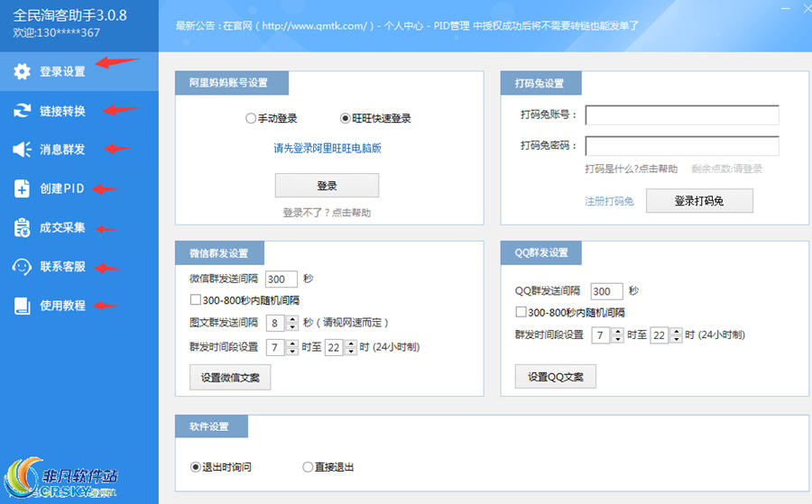Increase the QQ start hour stepper
The height and width of the screenshot is (504, 812).
tap(618, 331)
